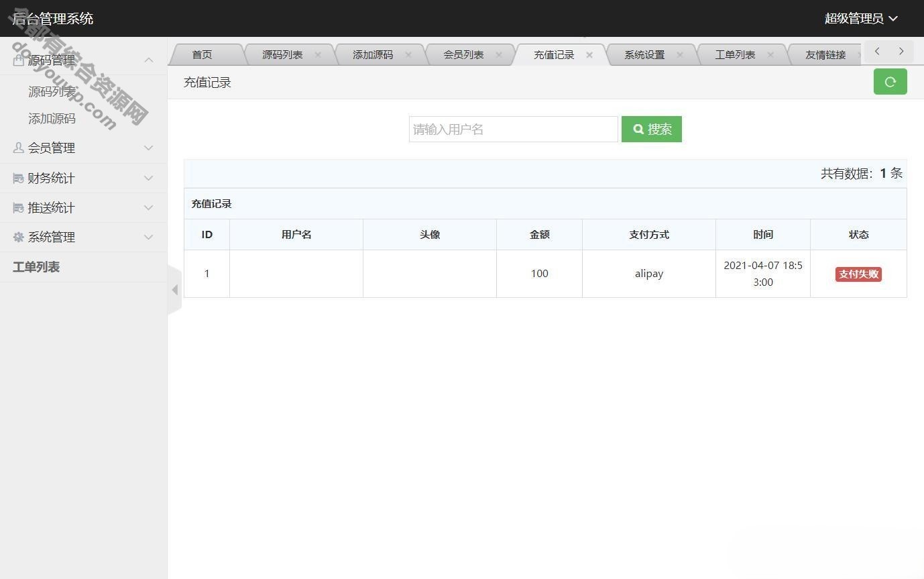Switch to the 系统设置 tab
Viewport: 924px width, 579px height.
(x=644, y=55)
